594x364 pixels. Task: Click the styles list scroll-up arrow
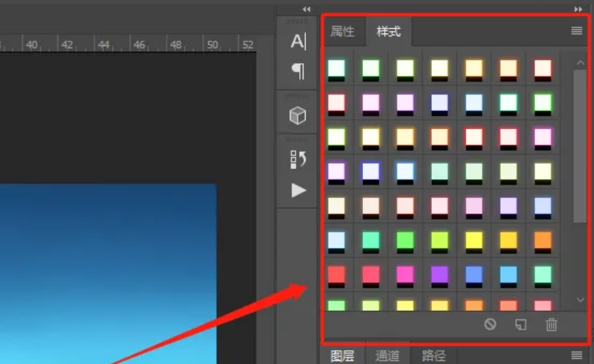[x=580, y=63]
